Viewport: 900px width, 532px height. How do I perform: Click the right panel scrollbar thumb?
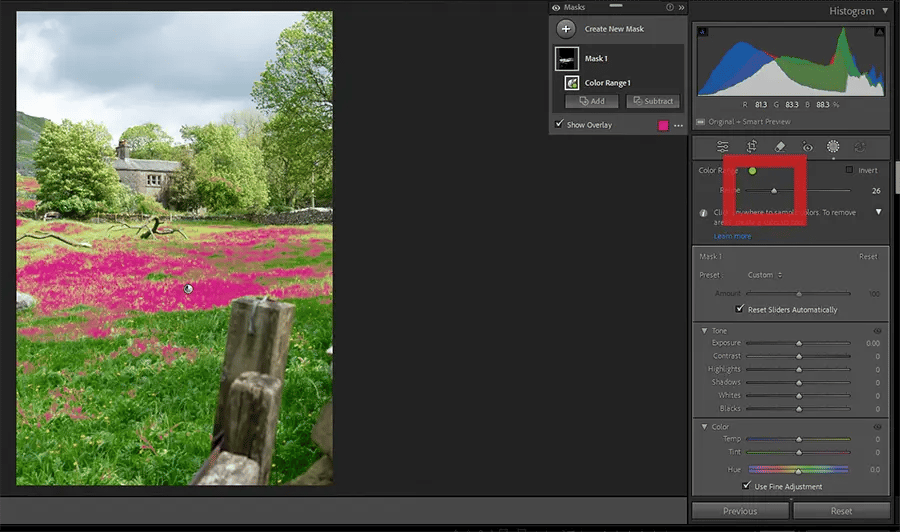click(897, 177)
